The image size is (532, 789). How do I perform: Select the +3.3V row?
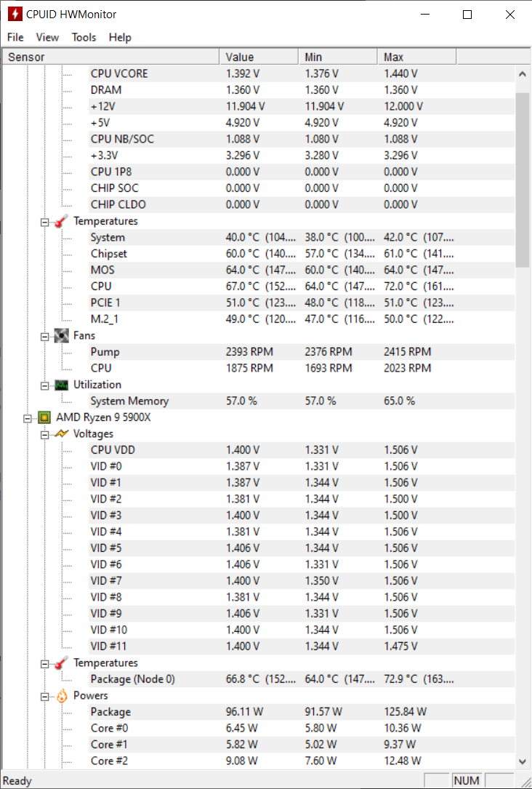tap(301, 156)
